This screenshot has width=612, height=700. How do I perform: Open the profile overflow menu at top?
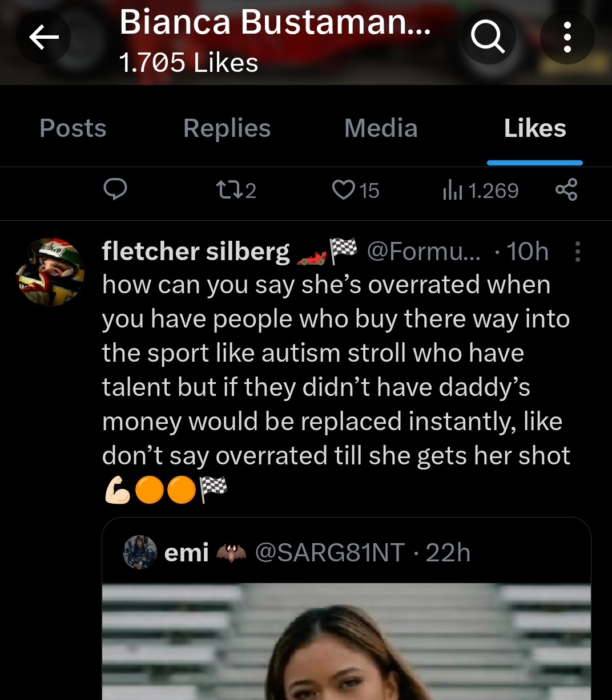pos(567,38)
